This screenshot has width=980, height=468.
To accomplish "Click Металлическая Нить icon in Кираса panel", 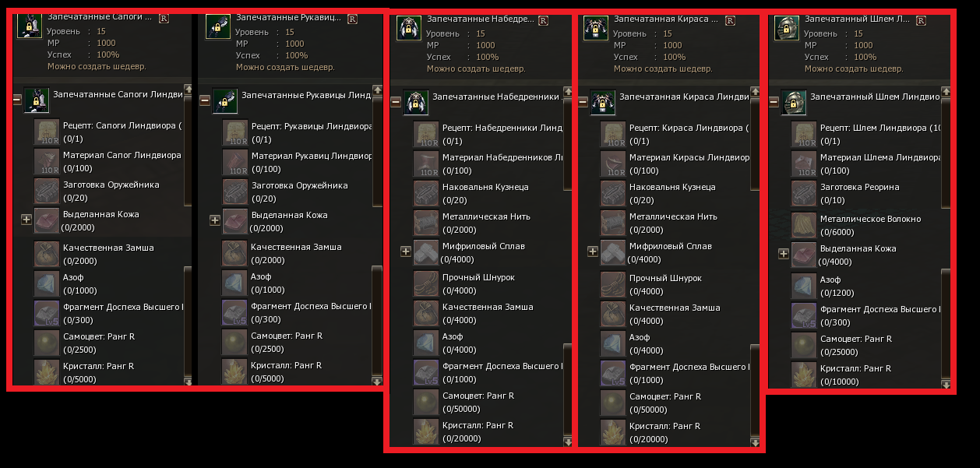I will pyautogui.click(x=614, y=223).
